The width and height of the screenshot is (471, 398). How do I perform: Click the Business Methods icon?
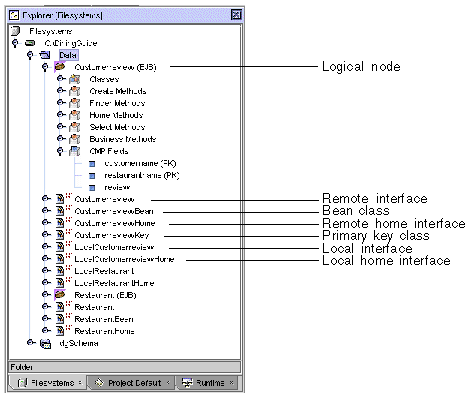click(75, 139)
